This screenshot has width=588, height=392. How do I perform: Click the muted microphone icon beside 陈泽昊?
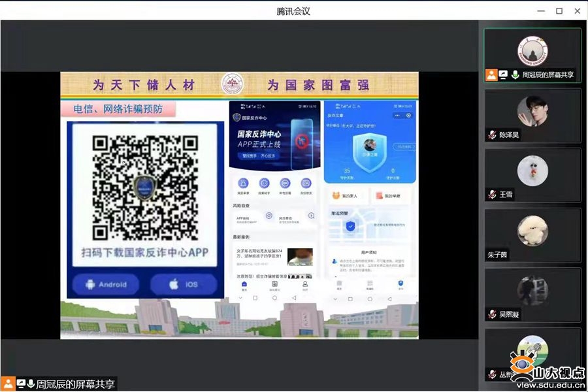[492, 135]
